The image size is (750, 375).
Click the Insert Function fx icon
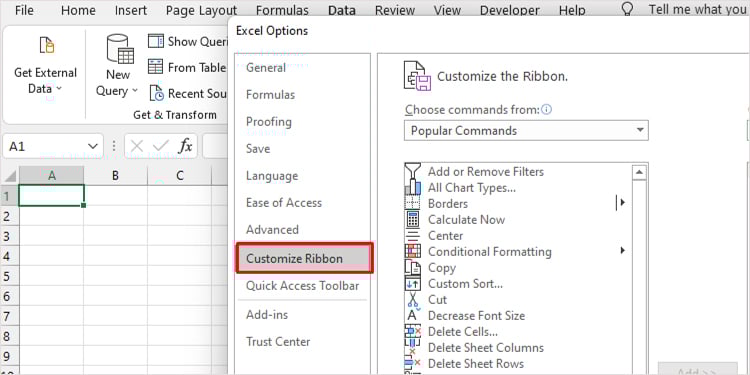185,146
